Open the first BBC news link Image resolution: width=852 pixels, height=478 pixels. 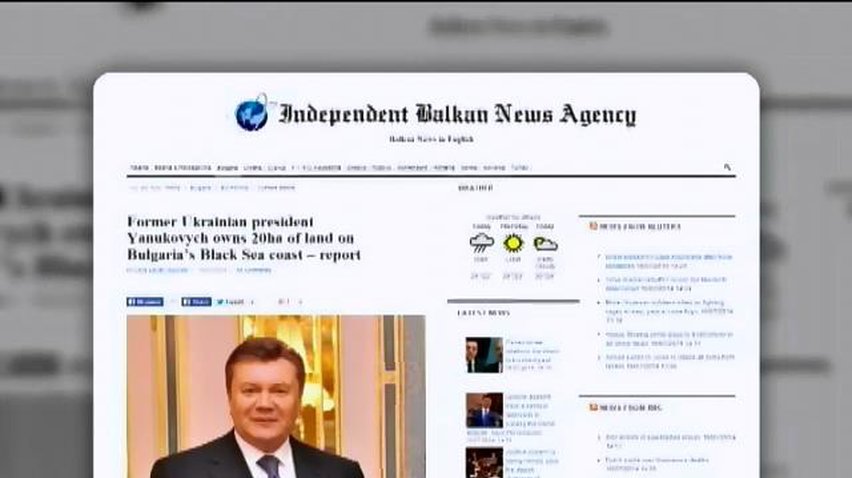tap(671, 441)
